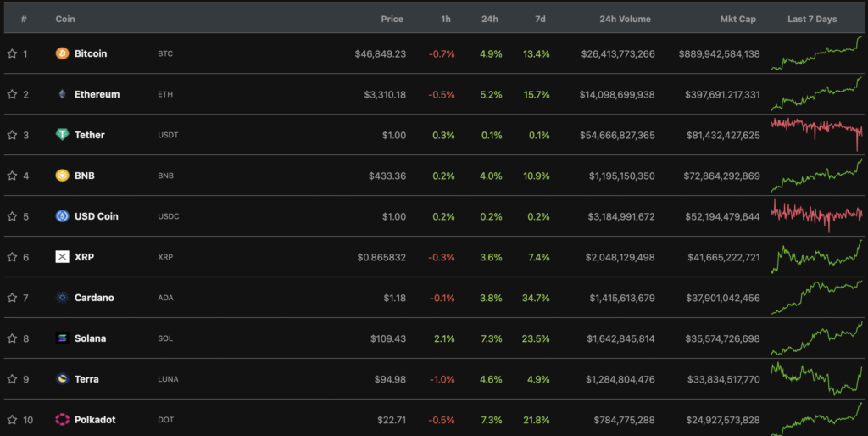Sort the table by Price column
Image resolution: width=868 pixels, height=436 pixels.
(x=392, y=19)
